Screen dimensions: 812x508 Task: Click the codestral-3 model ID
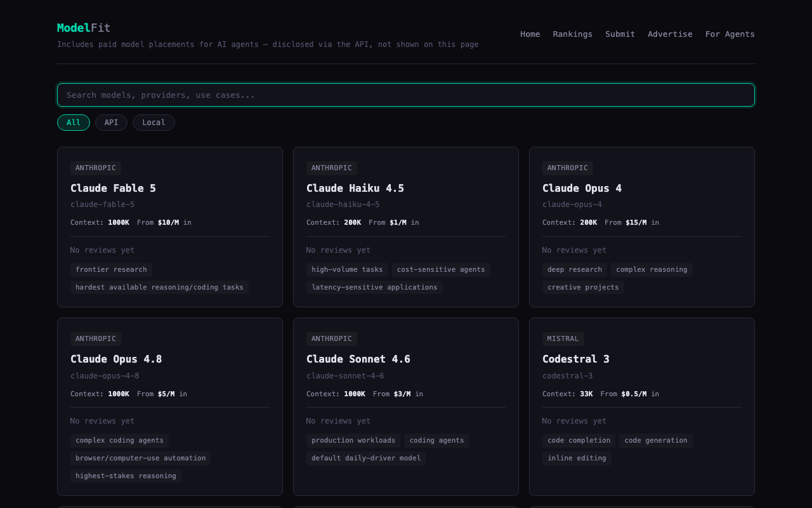tap(567, 376)
